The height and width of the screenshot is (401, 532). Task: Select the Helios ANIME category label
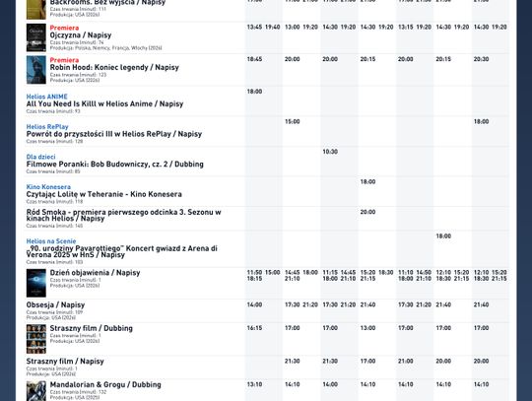[x=47, y=97]
